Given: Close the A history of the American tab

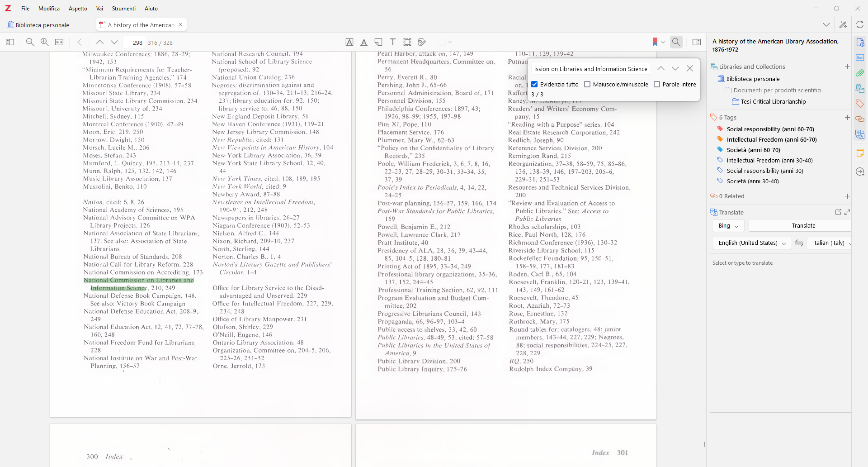Looking at the screenshot, I should coord(180,25).
